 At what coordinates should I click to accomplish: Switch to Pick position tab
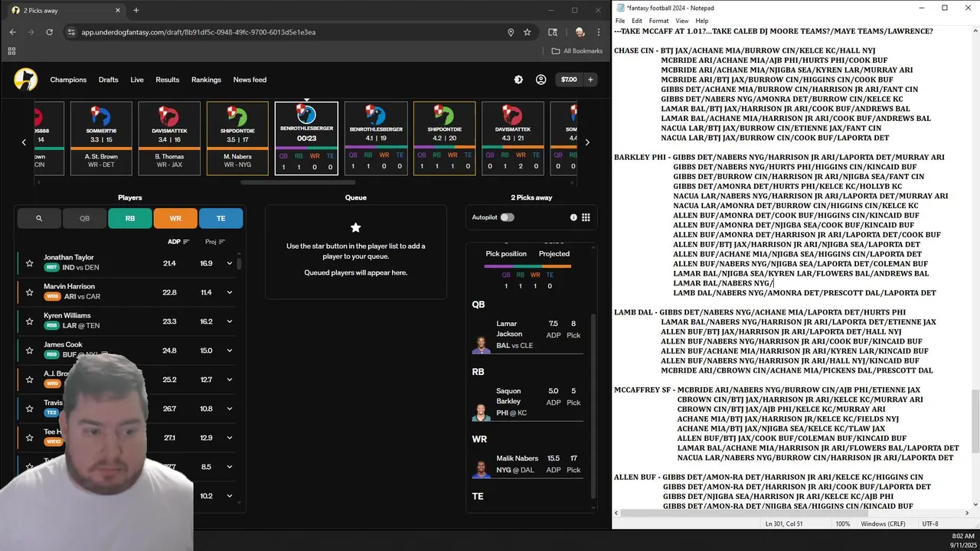tap(506, 253)
